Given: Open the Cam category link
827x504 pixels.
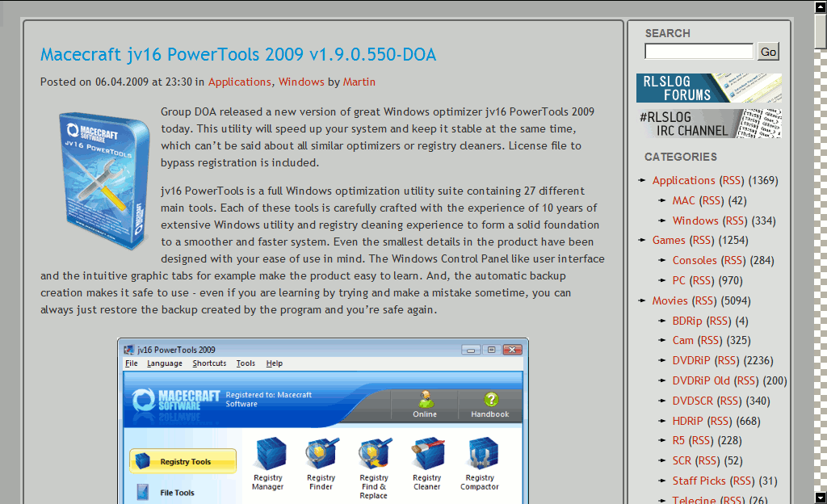Looking at the screenshot, I should pyautogui.click(x=682, y=341).
